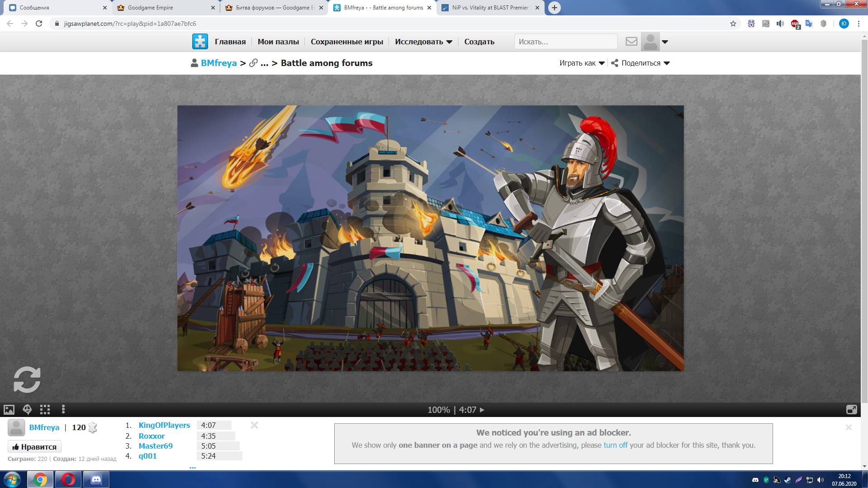Click the play arrow next to the 4:07 timer
Image resolution: width=868 pixels, height=488 pixels.
482,410
